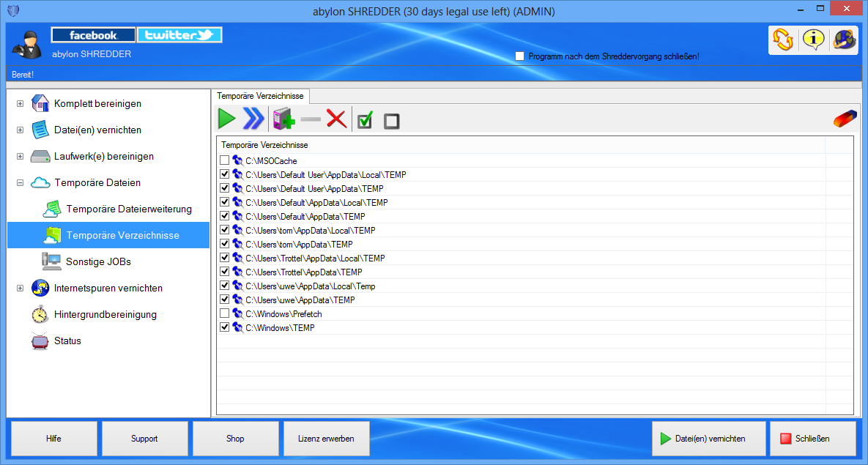Click the Temporäre Verzeichnisse column header
The height and width of the screenshot is (465, 868).
521,145
